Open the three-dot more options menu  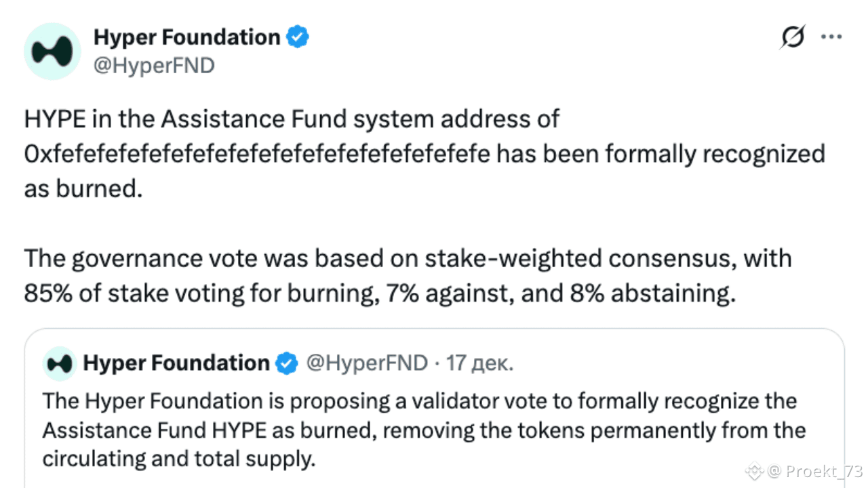click(x=831, y=37)
